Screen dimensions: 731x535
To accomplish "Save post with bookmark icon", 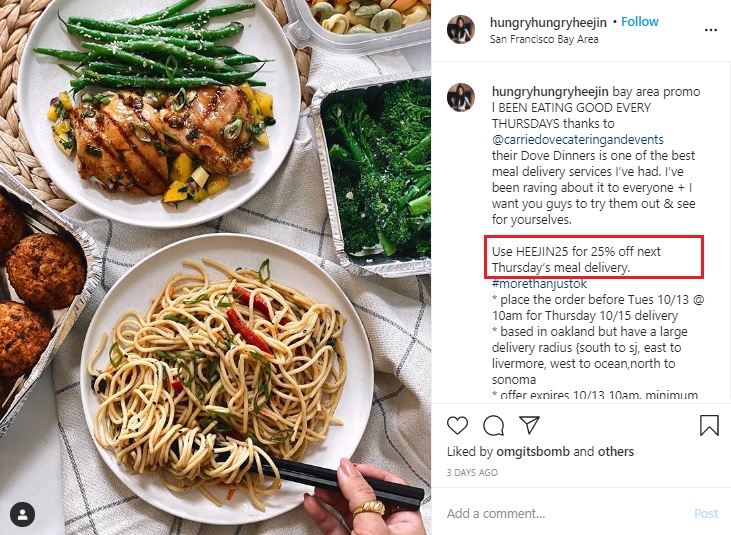I will click(x=709, y=425).
